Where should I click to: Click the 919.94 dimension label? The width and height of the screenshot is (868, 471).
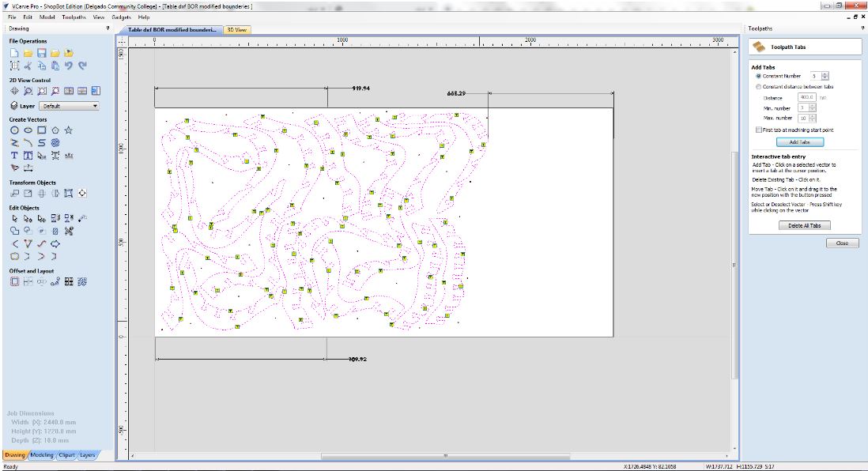coord(361,88)
